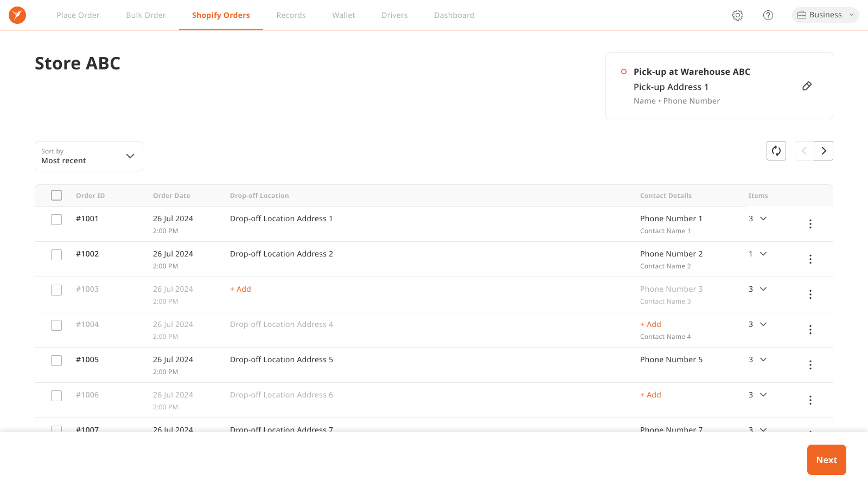Viewport: 868px width, 488px height.
Task: Check the checkbox for order #1002
Action: coord(56,254)
